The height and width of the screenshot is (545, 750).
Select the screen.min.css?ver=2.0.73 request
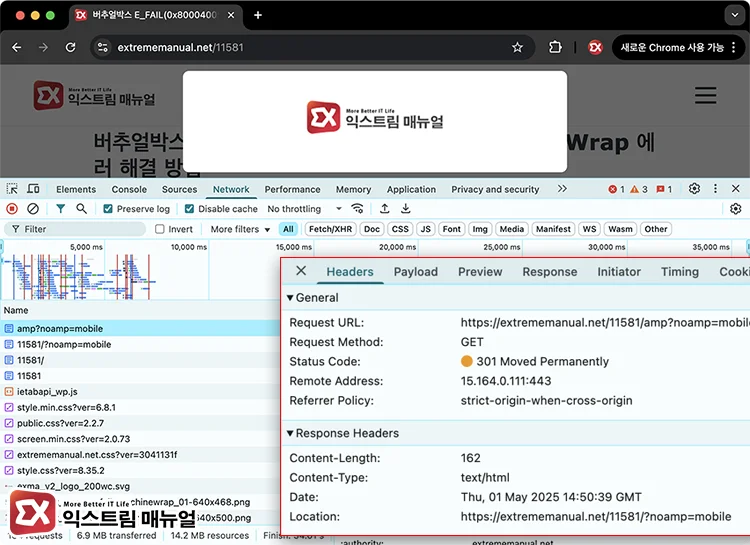(140, 439)
